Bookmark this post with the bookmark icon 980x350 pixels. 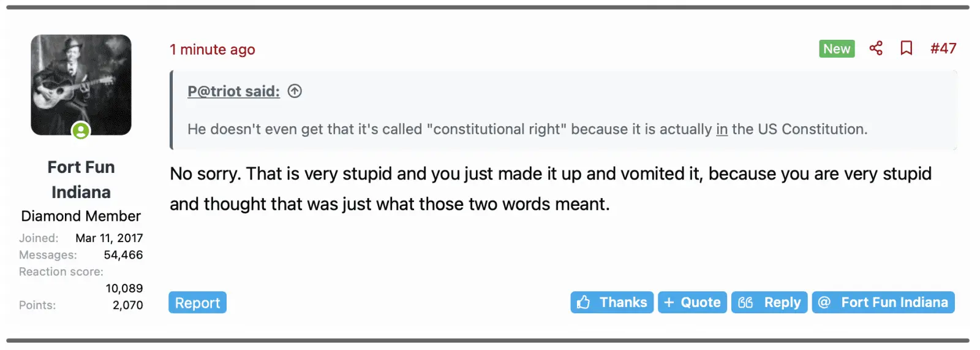click(x=907, y=48)
